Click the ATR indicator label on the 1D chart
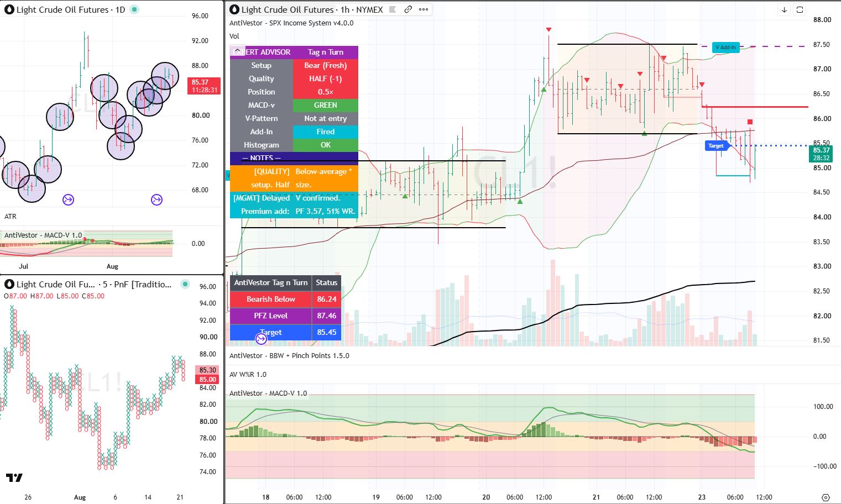Image resolution: width=841 pixels, height=504 pixels. coord(11,217)
